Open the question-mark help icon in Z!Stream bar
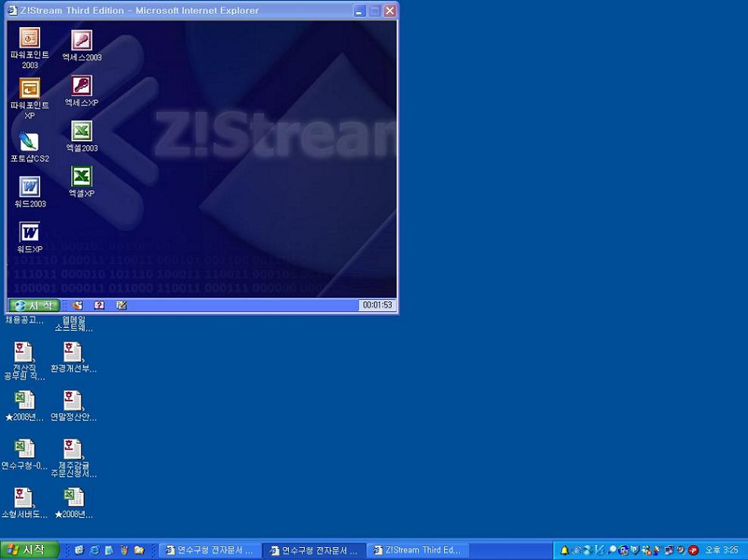 (x=99, y=305)
